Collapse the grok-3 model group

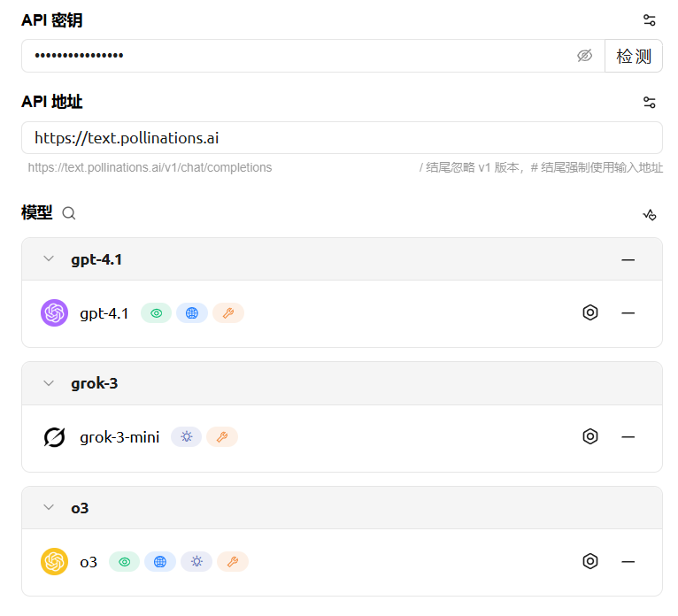[49, 383]
